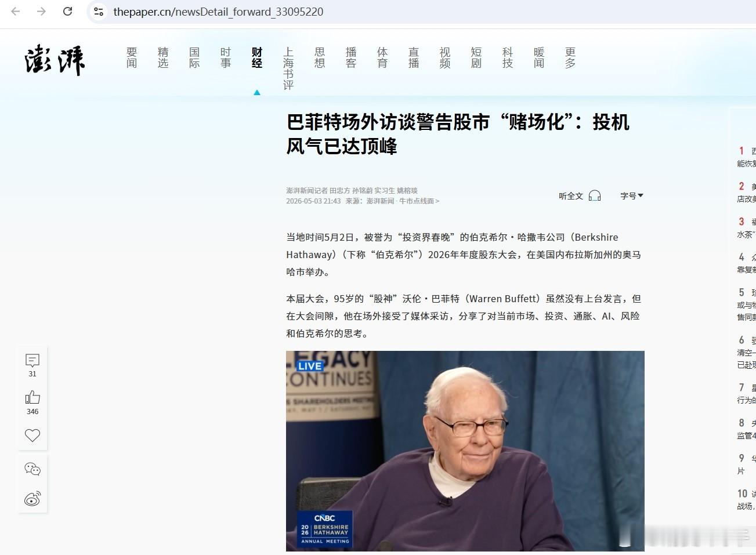Image resolution: width=756 pixels, height=555 pixels.
Task: Open the 上海书评 navigation section
Action: 288,68
